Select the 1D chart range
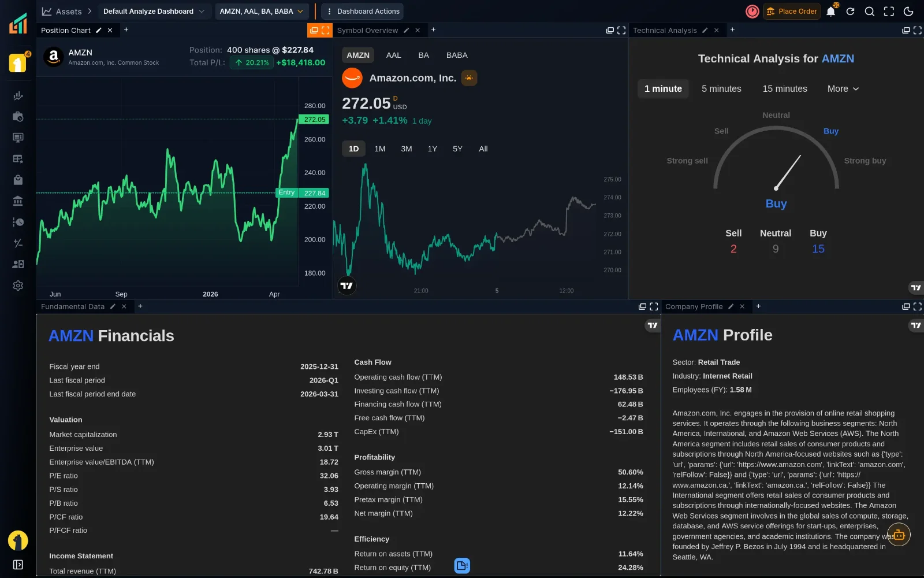This screenshot has width=924, height=578. point(353,149)
